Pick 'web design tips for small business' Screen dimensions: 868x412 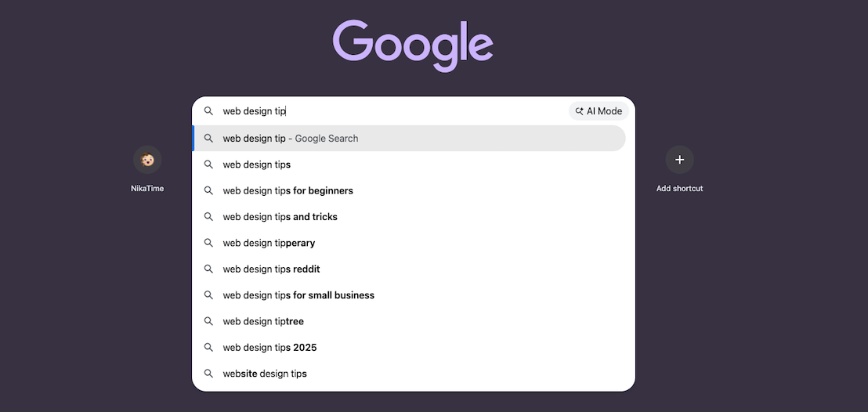pos(298,295)
